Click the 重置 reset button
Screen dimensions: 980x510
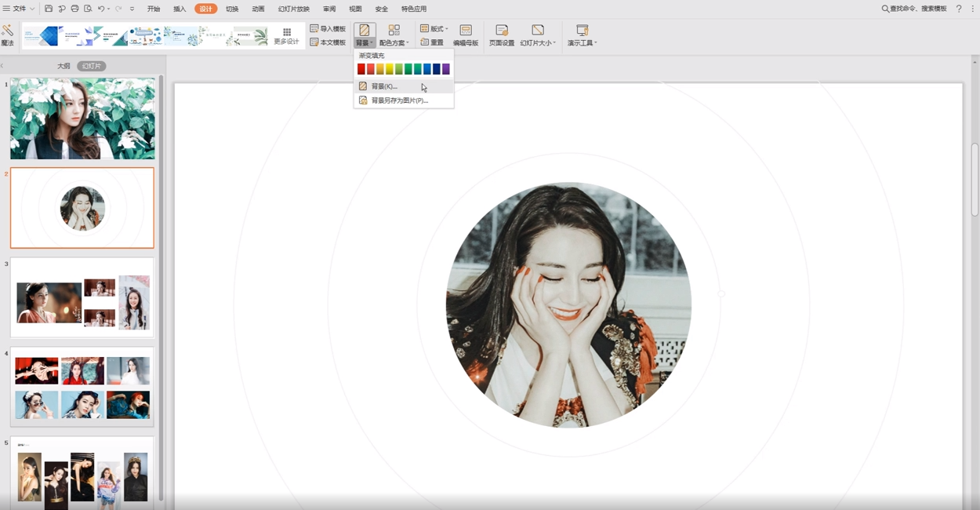pyautogui.click(x=432, y=42)
